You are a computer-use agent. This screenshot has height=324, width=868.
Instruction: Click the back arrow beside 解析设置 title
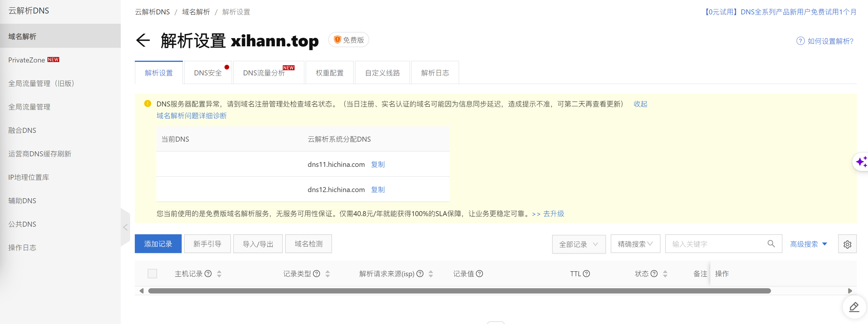[143, 40]
